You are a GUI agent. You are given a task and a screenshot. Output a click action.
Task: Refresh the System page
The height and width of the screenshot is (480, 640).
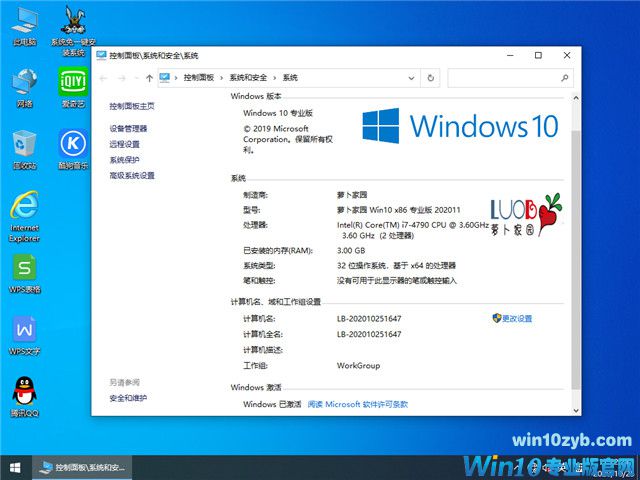coord(431,78)
